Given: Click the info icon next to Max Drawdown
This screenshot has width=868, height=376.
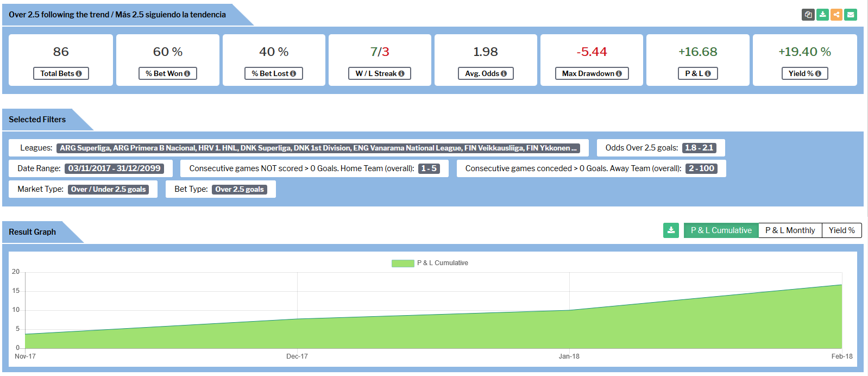Looking at the screenshot, I should [x=619, y=74].
